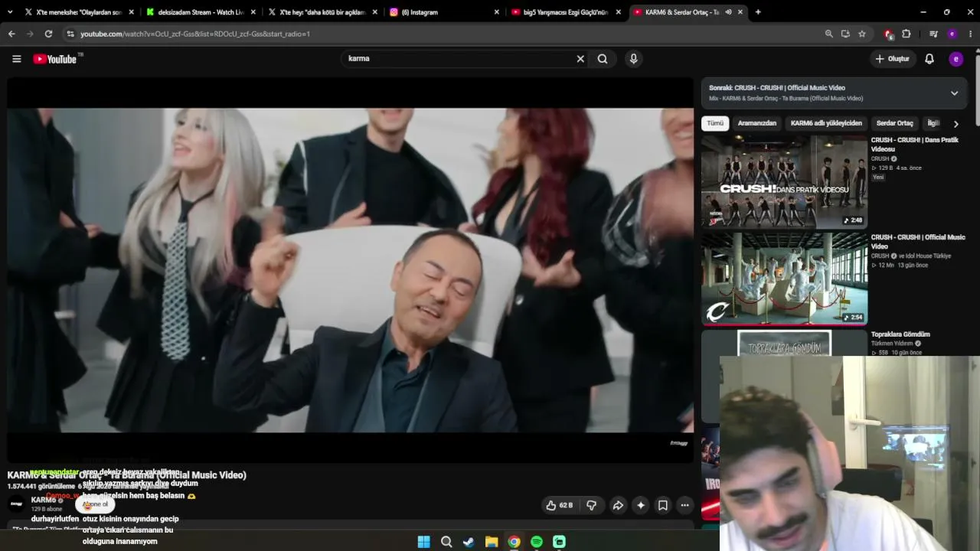Mute the KARM6 tab via its speaker icon
Viewport: 980px width, 551px height.
(x=728, y=12)
